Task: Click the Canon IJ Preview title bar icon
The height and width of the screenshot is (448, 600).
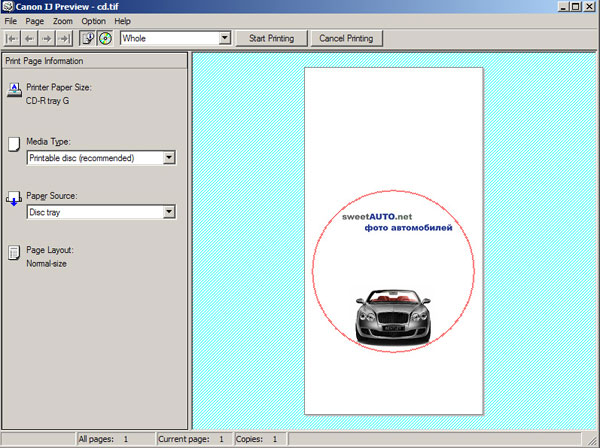Action: (8, 7)
